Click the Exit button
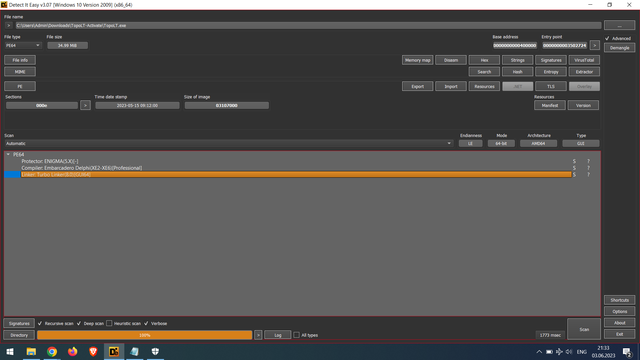640x360 pixels. [x=620, y=334]
